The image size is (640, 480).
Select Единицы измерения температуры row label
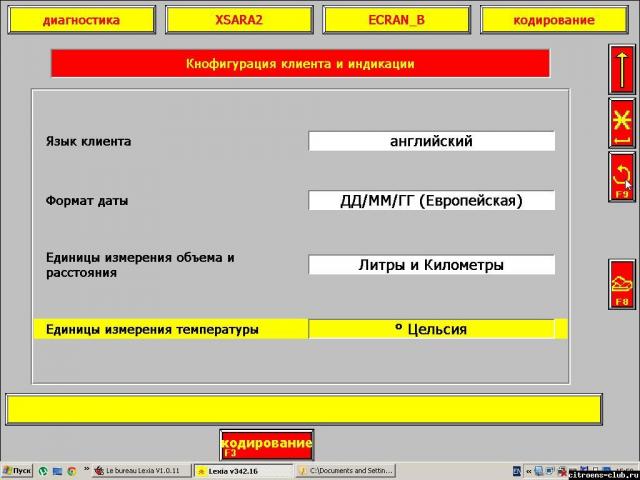pyautogui.click(x=152, y=329)
